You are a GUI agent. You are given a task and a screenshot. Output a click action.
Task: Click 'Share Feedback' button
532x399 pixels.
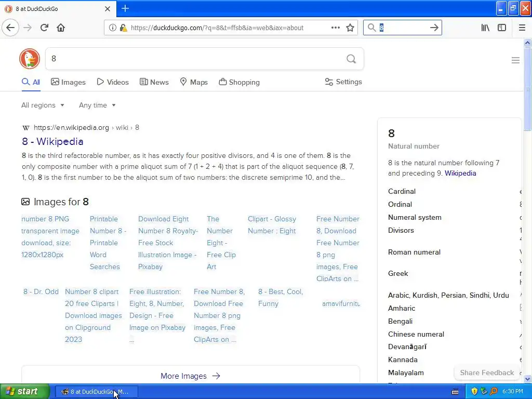point(487,373)
